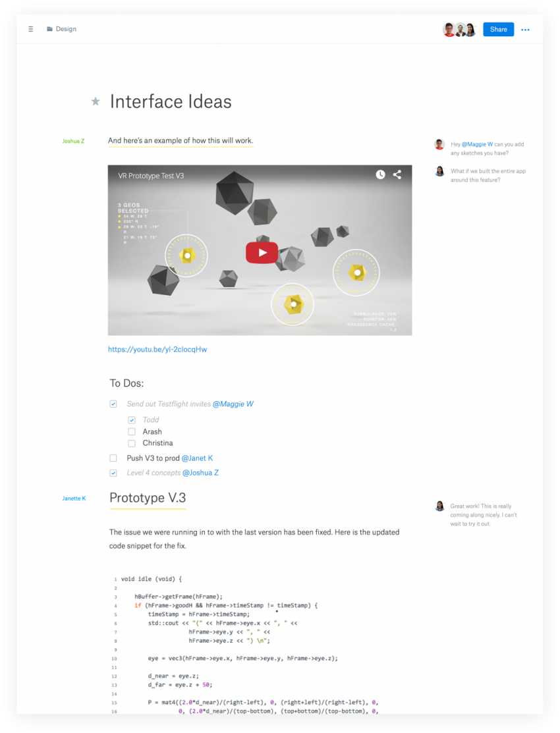Click the video share icon
Image resolution: width=560 pixels, height=733 pixels.
pyautogui.click(x=397, y=175)
